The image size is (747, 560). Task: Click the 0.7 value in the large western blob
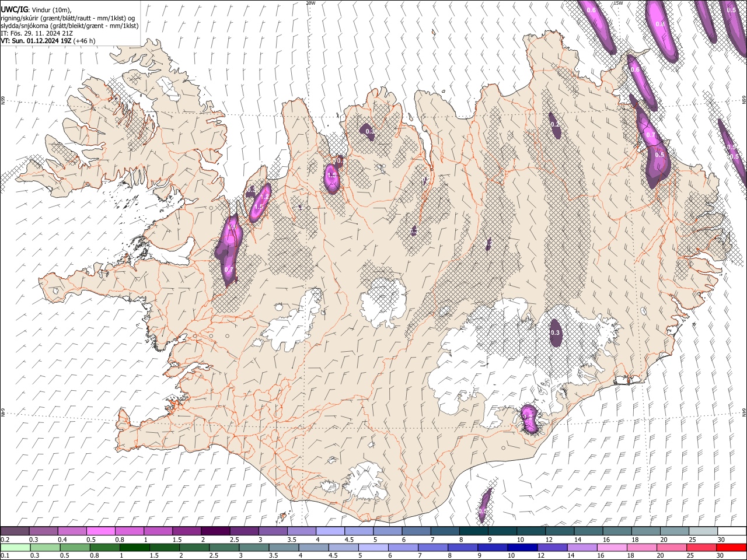point(229,270)
